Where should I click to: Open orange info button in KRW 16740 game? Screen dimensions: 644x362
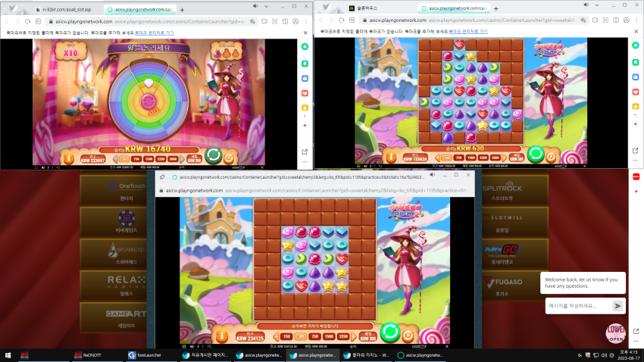tap(69, 158)
